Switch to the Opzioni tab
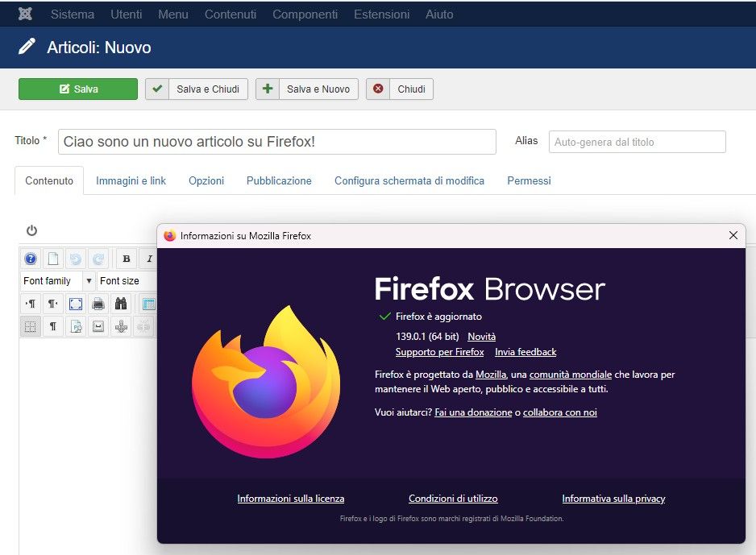Image resolution: width=756 pixels, height=555 pixels. [206, 180]
